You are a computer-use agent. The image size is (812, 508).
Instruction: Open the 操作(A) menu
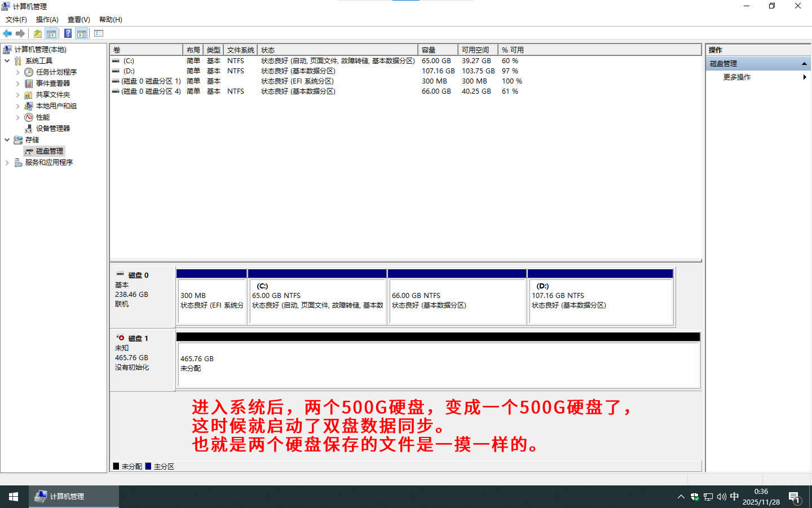47,19
